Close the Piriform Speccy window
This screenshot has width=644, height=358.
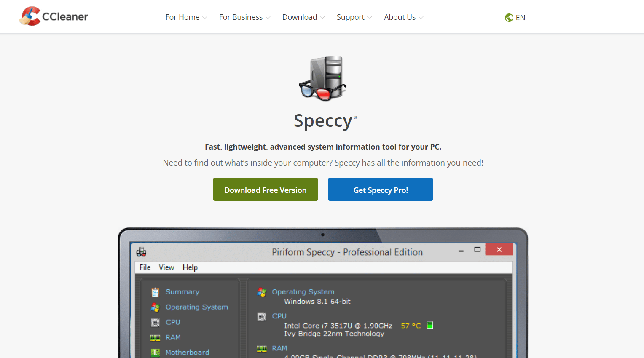[499, 250]
